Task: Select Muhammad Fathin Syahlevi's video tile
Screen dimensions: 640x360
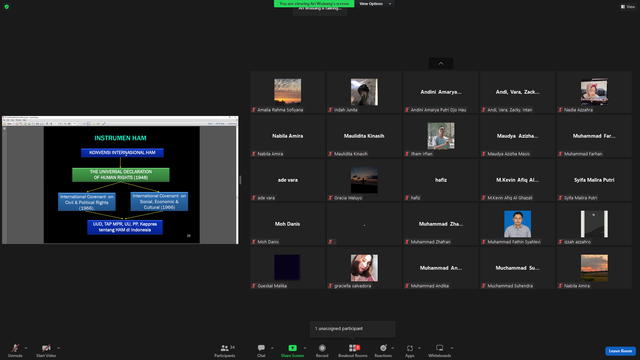Action: (518, 224)
